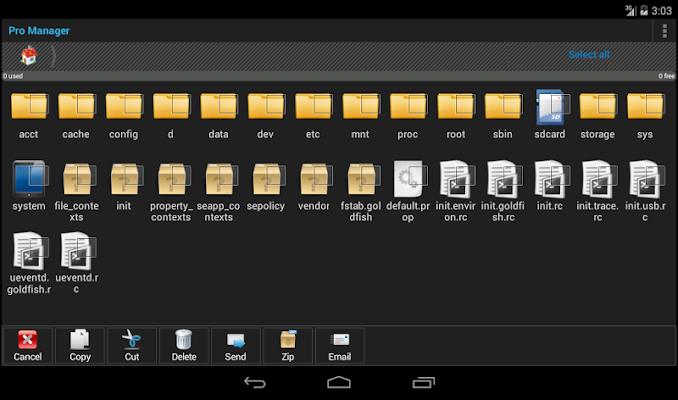Open the sdcard SD card icon

550,107
